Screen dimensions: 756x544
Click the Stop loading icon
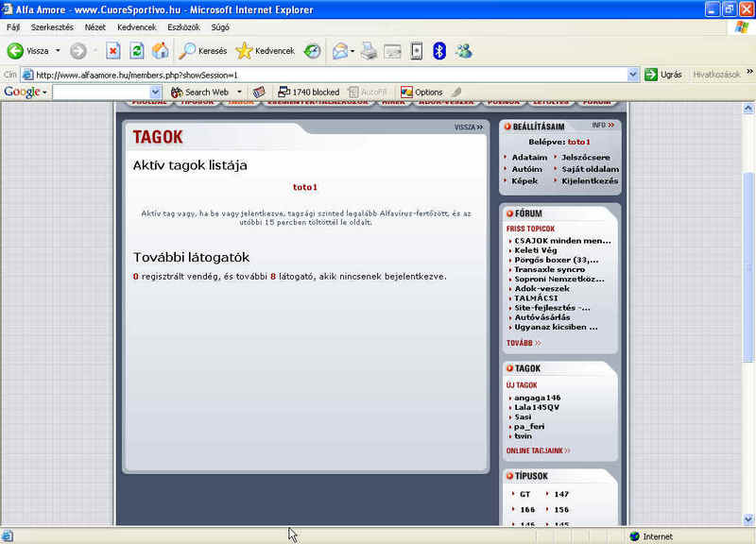pyautogui.click(x=112, y=51)
